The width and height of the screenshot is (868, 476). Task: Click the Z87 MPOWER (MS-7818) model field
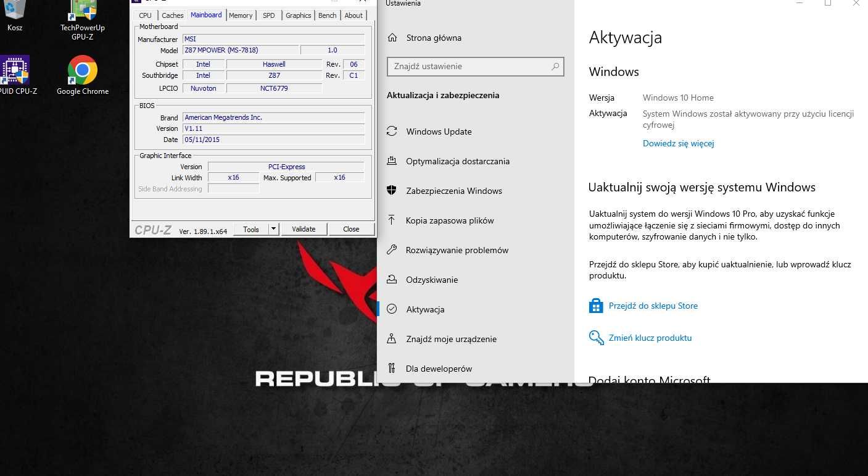(241, 51)
